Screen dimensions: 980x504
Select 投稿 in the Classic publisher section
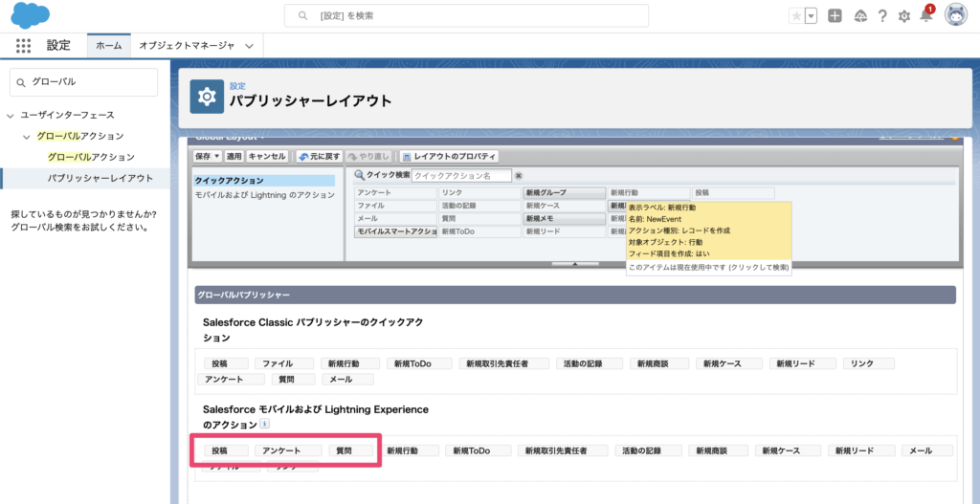tap(226, 363)
